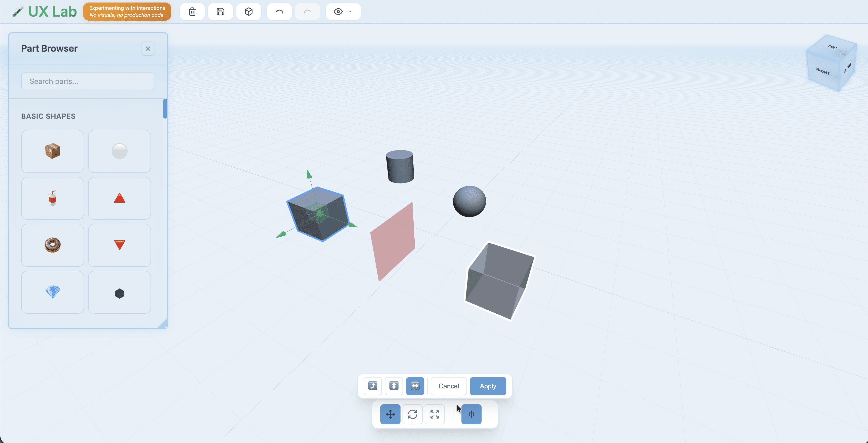
Task: Select the dark hexagon shape
Action: click(x=119, y=292)
